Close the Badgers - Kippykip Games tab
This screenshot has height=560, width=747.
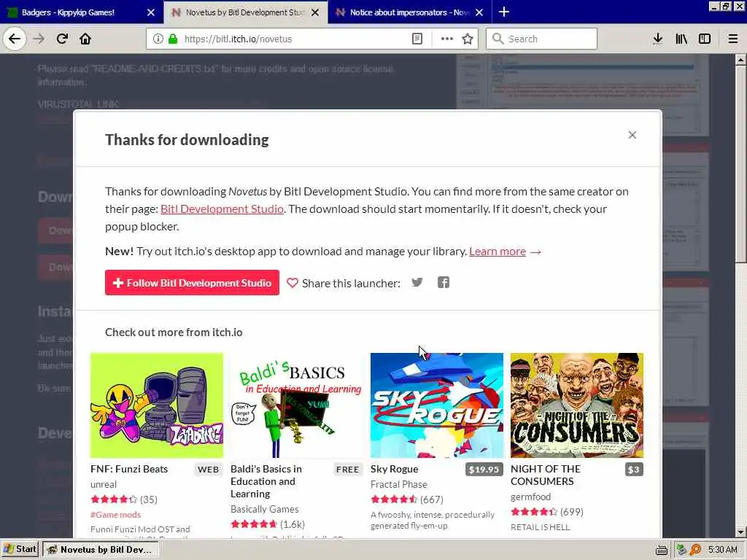[x=150, y=12]
